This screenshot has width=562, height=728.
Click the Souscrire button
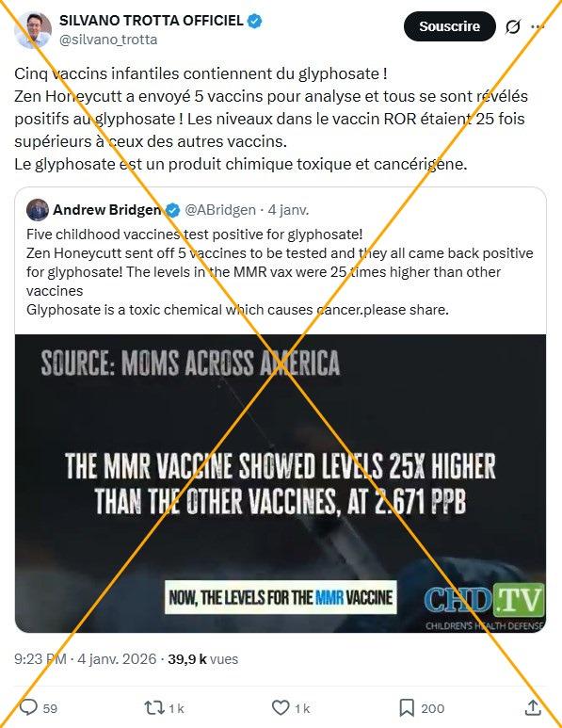[x=449, y=26]
